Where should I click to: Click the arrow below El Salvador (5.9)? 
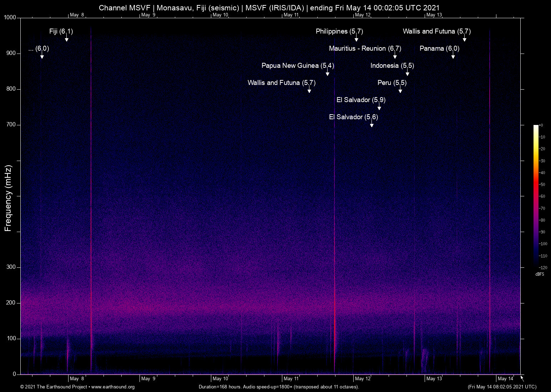point(379,107)
